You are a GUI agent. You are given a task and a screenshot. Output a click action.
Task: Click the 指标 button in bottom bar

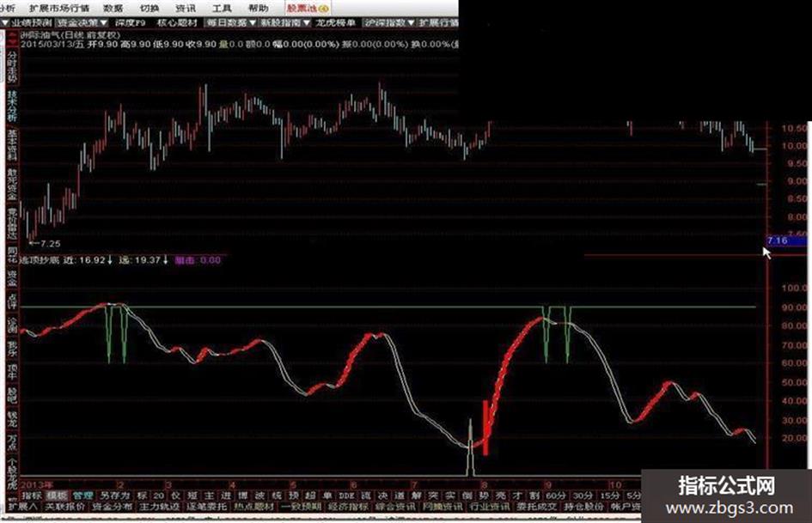32,496
